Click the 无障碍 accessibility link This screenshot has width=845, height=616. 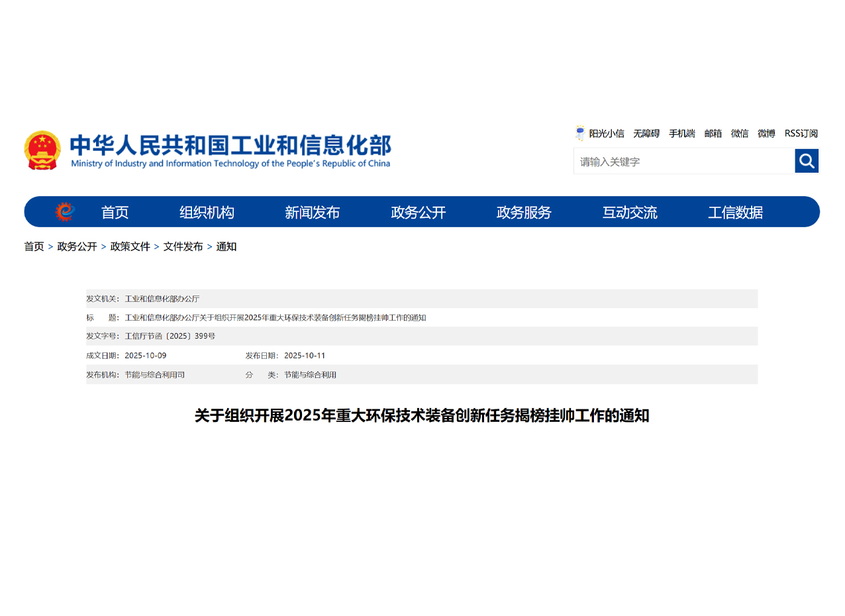[x=646, y=133]
